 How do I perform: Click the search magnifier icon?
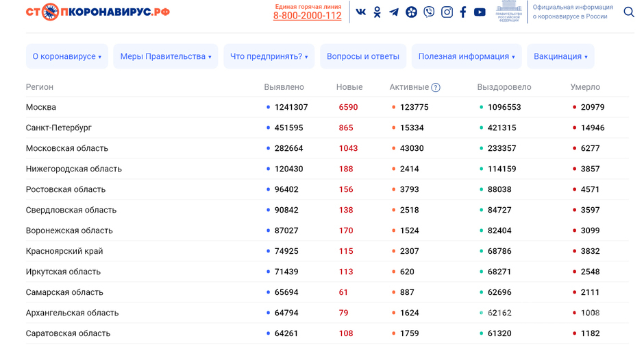628,12
